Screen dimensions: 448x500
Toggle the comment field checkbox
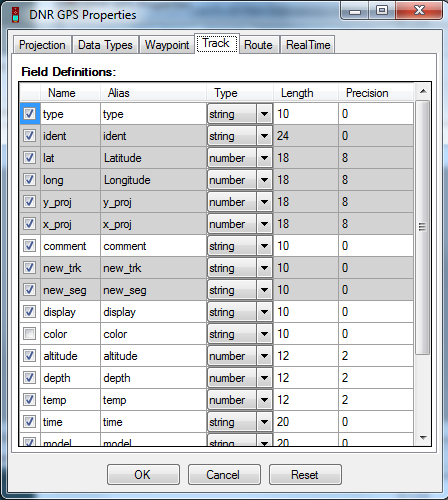coord(29,246)
